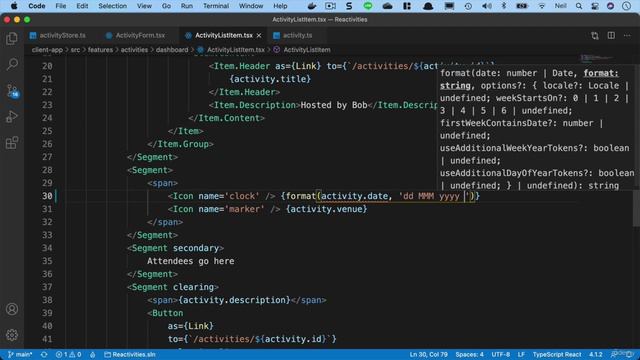Screen dimensions: 640x360
Task: Open the Search view in the activity bar
Action: click(12, 64)
